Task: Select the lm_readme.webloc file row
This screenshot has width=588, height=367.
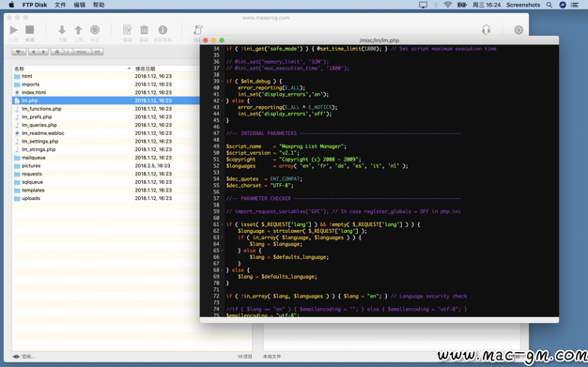Action: click(x=106, y=133)
